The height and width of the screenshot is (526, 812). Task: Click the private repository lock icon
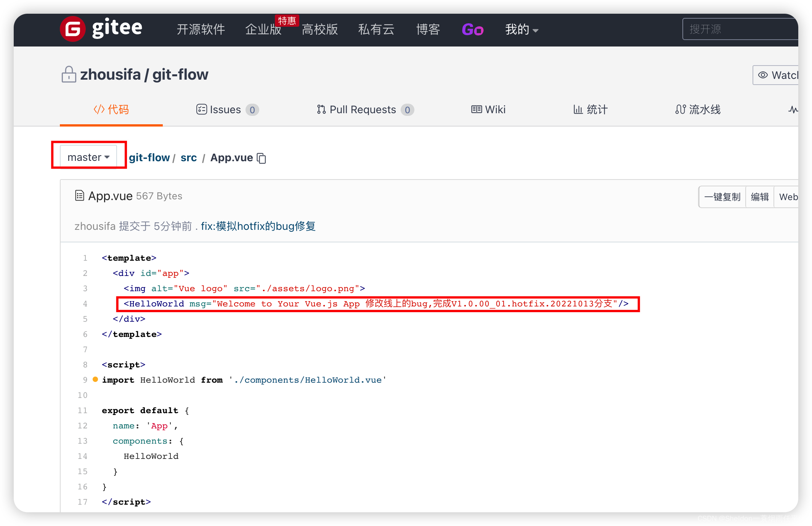coord(69,74)
